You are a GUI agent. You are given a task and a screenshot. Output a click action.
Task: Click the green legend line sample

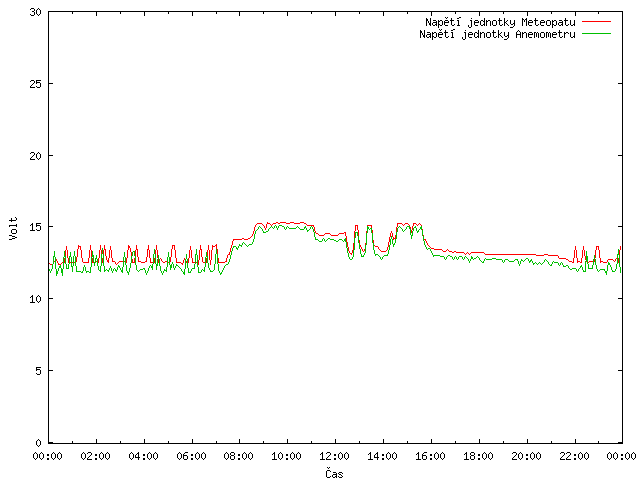coord(596,33)
